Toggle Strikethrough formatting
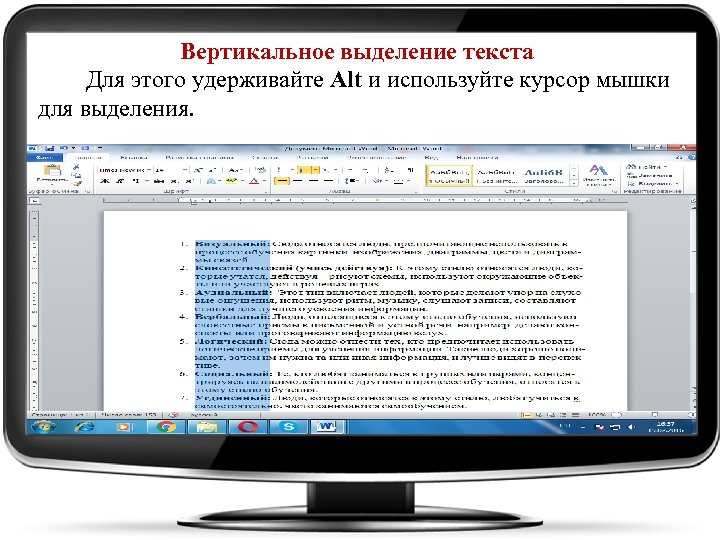Viewport: 720px width, 540px height. pyautogui.click(x=159, y=181)
